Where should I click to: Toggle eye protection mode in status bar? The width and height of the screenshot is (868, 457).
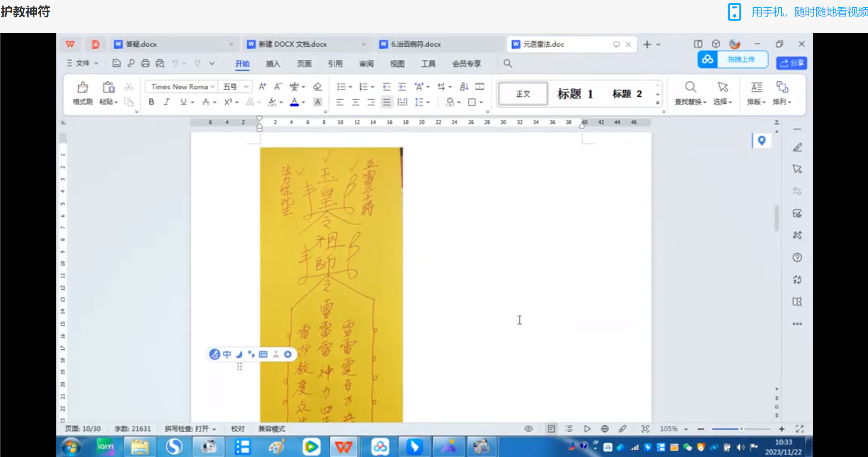click(528, 429)
